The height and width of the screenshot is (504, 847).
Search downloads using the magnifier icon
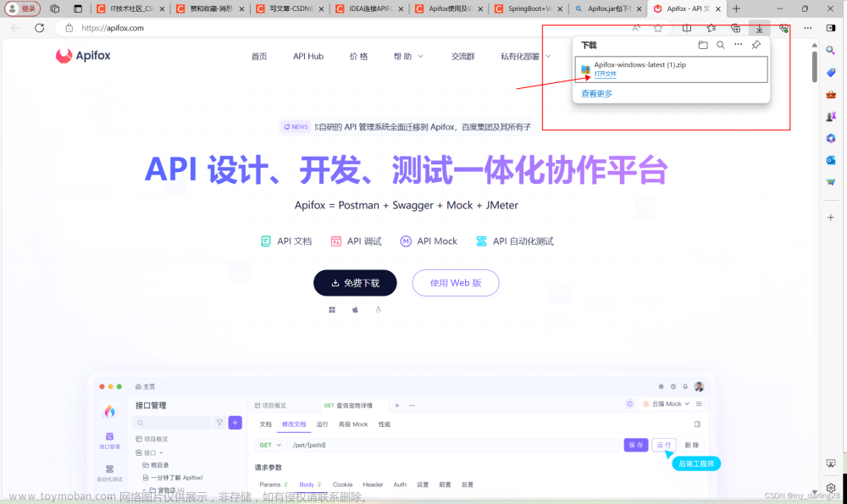pyautogui.click(x=721, y=45)
